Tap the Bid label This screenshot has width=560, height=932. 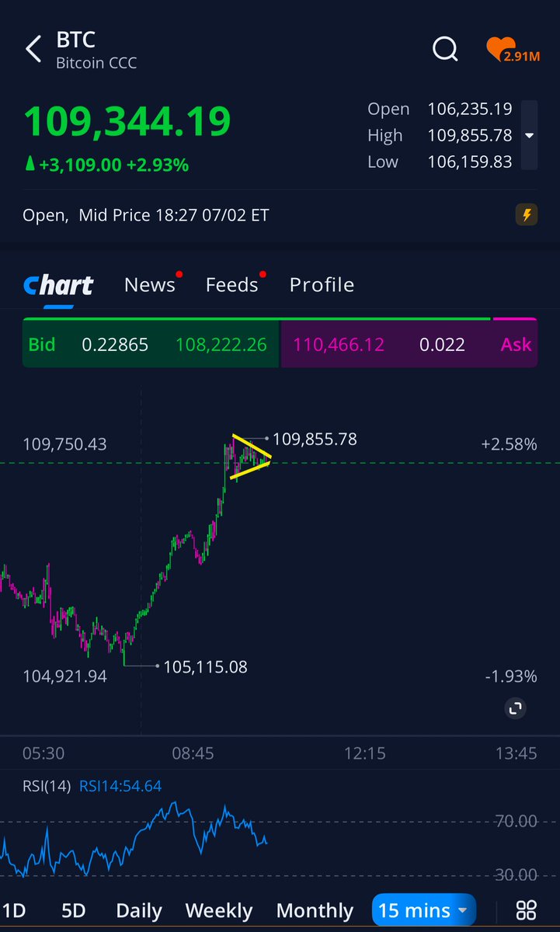pos(42,344)
